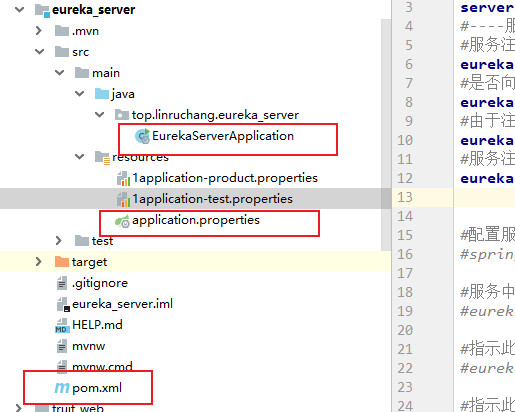This screenshot has height=412, width=515.
Task: Click the 1application-product.properties file icon
Action: [x=123, y=178]
